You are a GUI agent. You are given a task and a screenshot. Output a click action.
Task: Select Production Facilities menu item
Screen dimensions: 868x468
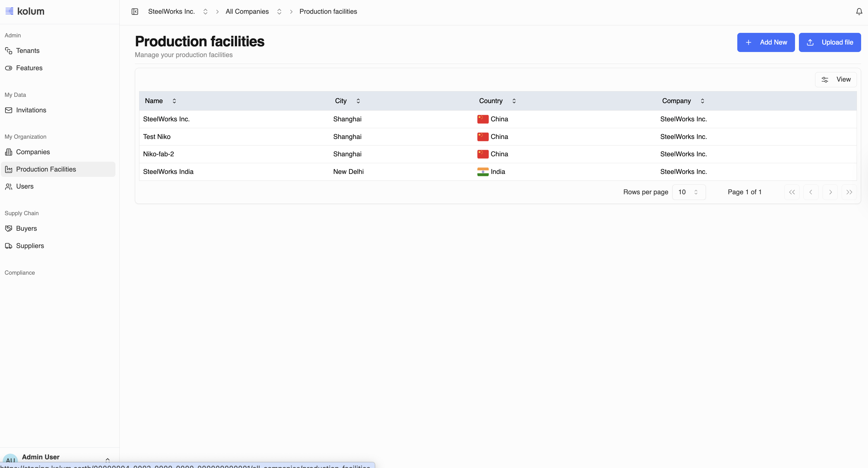click(x=46, y=169)
